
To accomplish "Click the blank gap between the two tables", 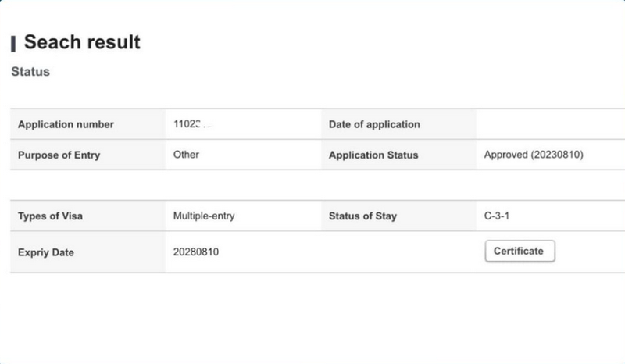I will (312, 185).
